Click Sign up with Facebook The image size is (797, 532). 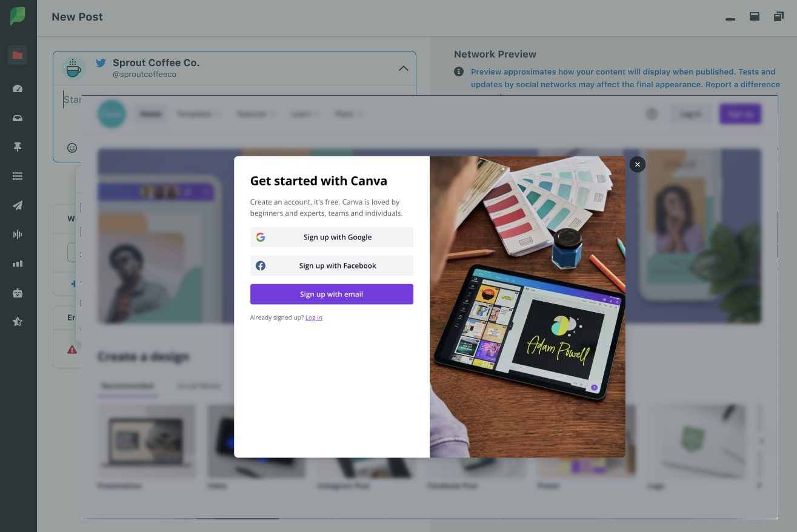pyautogui.click(x=332, y=265)
